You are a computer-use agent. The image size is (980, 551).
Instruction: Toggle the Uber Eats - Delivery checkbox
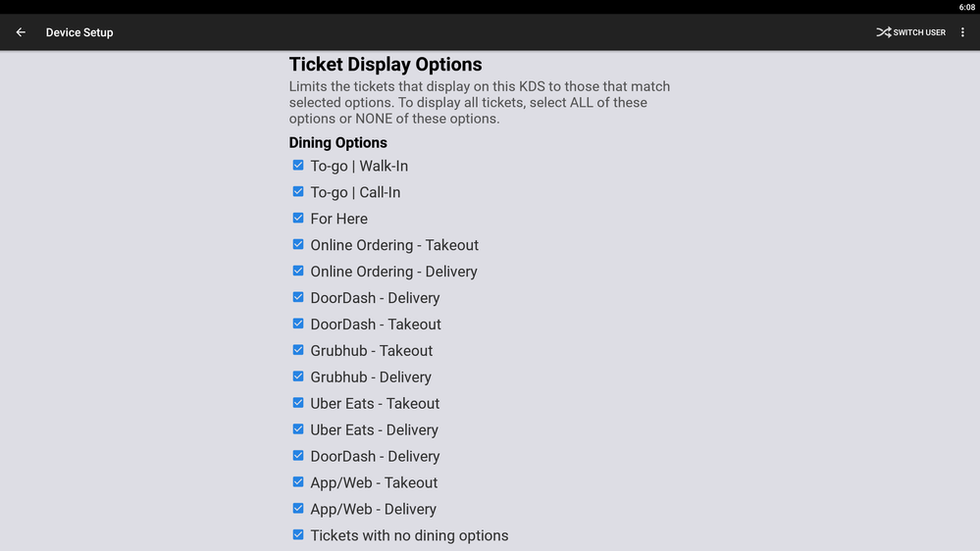tap(298, 430)
